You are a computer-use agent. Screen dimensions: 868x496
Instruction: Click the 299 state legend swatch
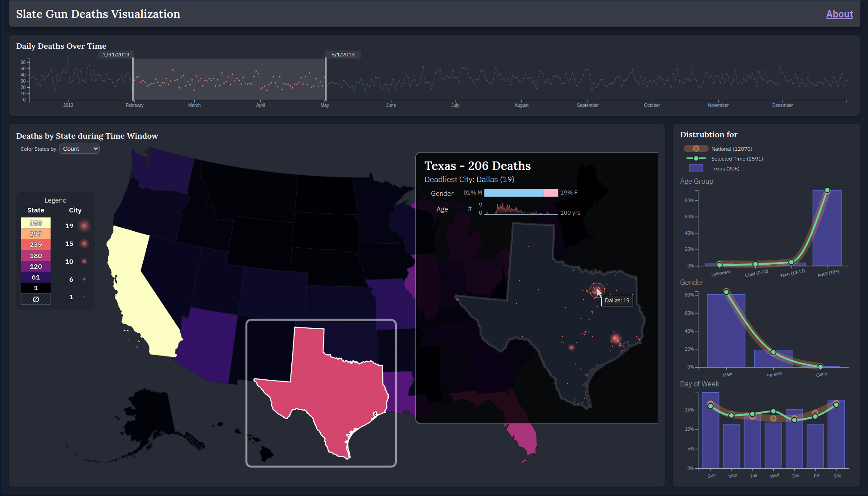pos(36,233)
